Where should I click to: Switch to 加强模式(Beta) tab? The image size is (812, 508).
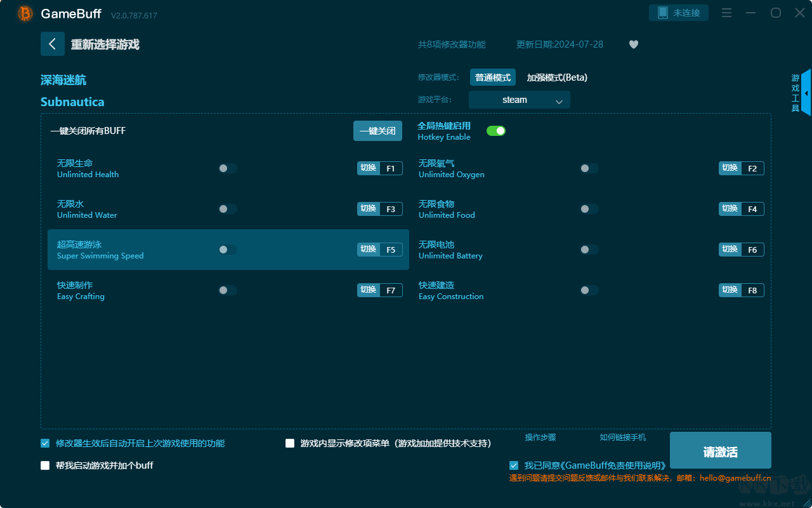[557, 77]
